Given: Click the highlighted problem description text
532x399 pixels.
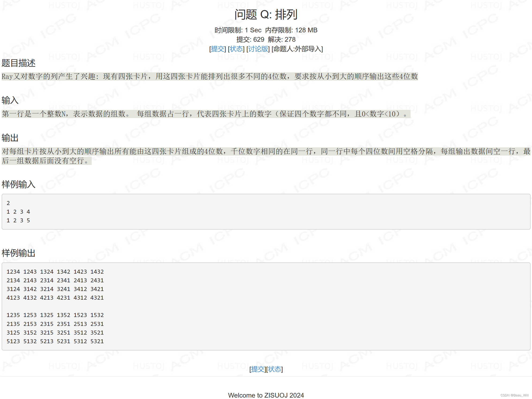Looking at the screenshot, I should coord(209,76).
